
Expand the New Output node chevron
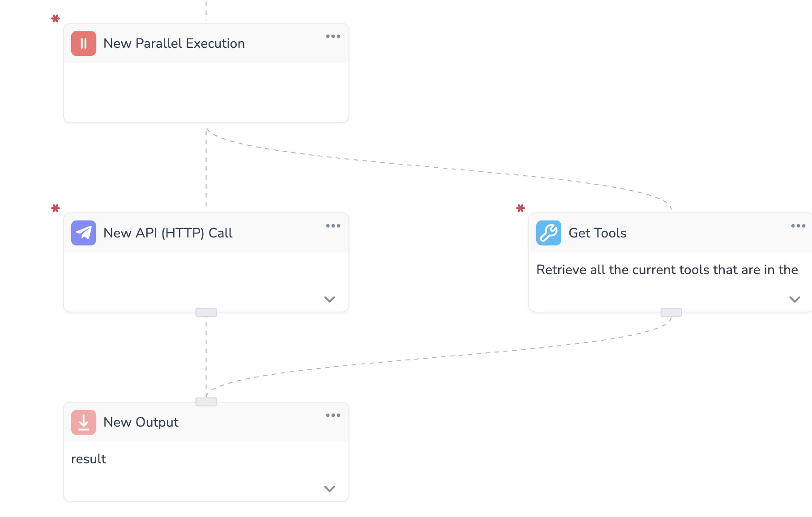[x=329, y=489]
